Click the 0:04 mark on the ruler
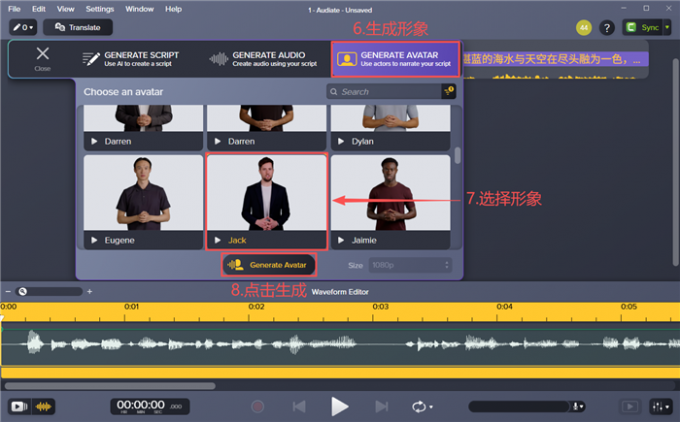Screen dimensions: 680x422 pyautogui.click(x=504, y=307)
